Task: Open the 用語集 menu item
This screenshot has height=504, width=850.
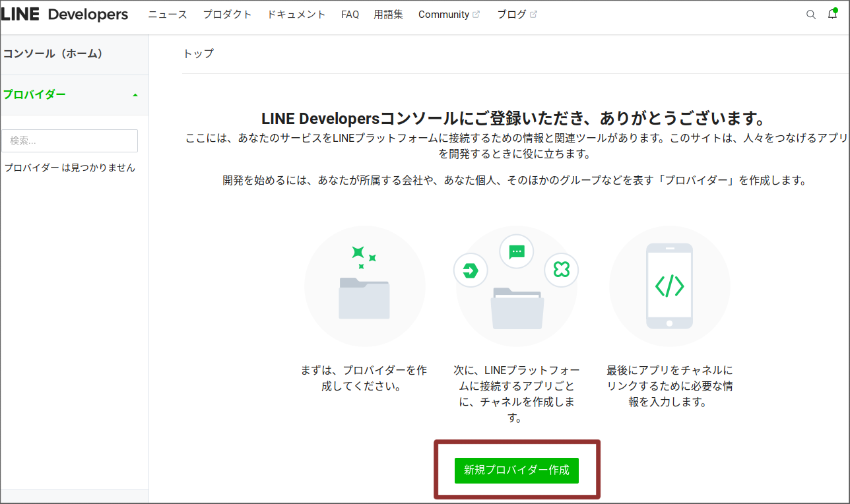Action: click(388, 14)
